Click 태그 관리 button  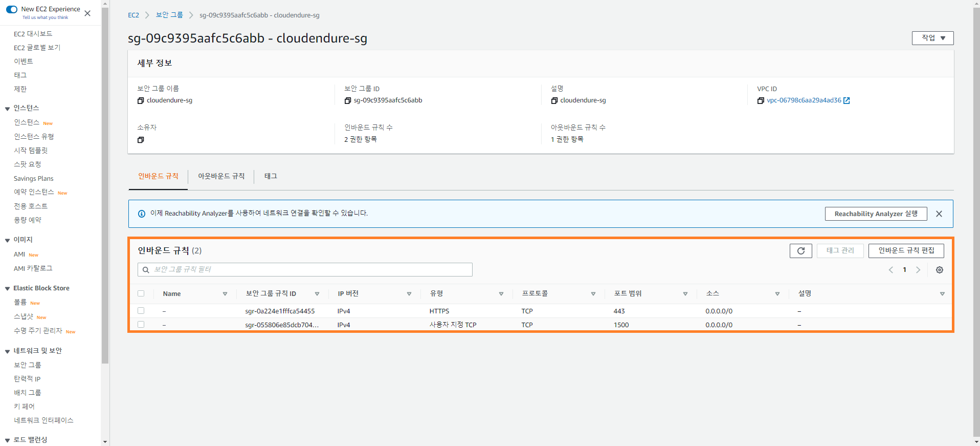point(840,251)
